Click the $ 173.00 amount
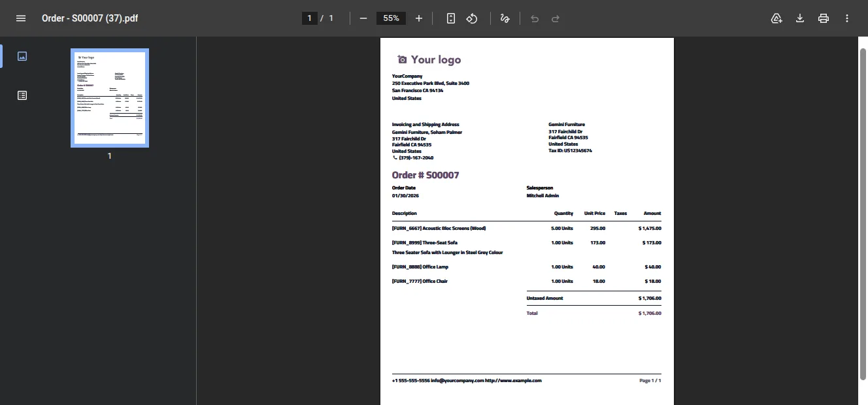This screenshot has height=405, width=868. (x=652, y=243)
